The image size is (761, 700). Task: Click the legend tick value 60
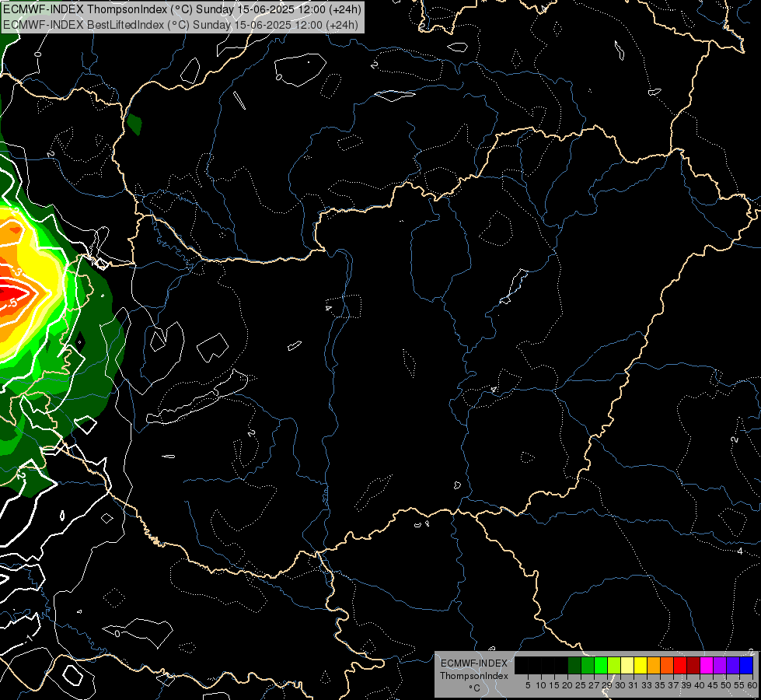click(x=752, y=685)
